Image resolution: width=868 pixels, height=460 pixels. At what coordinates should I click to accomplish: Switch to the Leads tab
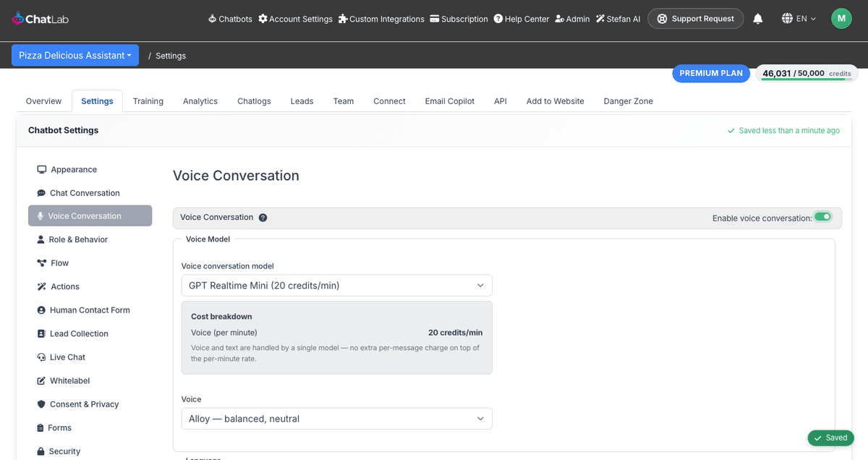click(x=302, y=101)
